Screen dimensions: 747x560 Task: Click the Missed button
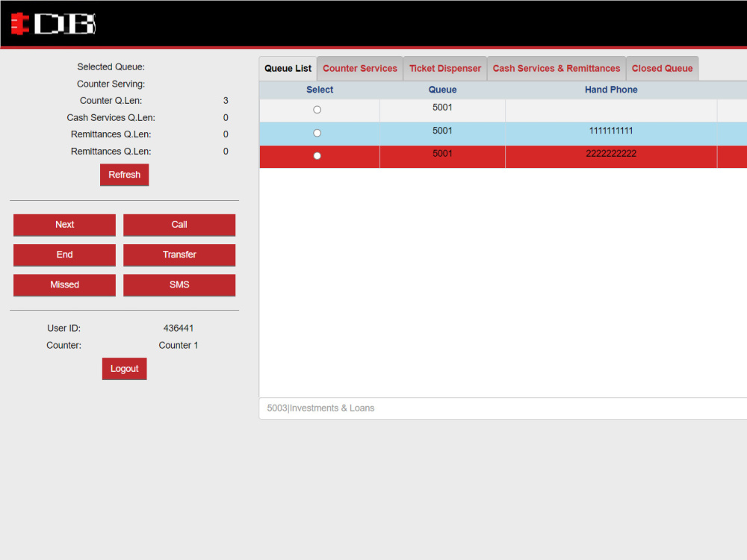(64, 284)
